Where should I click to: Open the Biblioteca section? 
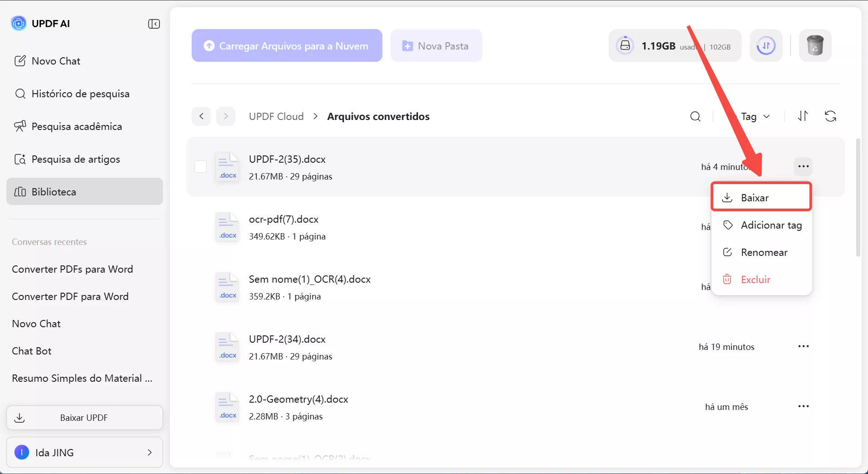click(84, 191)
